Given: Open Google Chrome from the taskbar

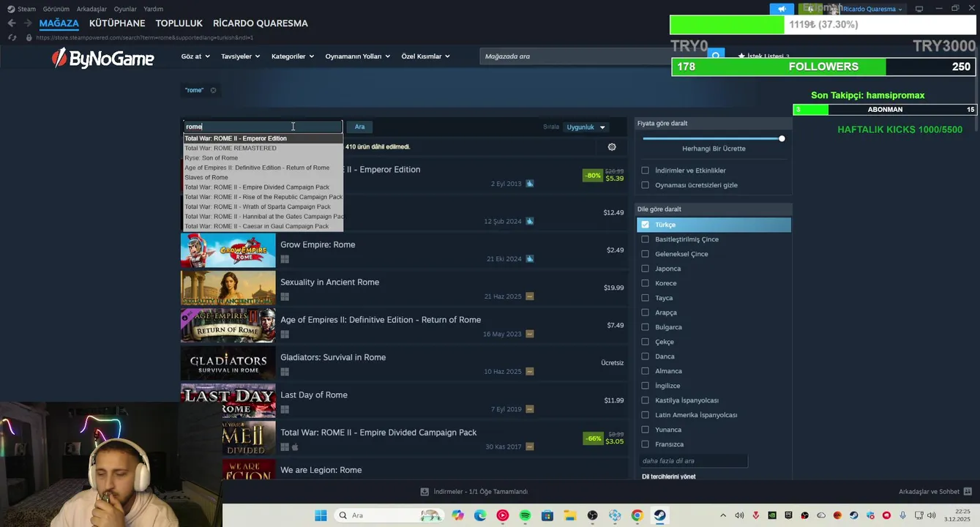Looking at the screenshot, I should pyautogui.click(x=637, y=515).
